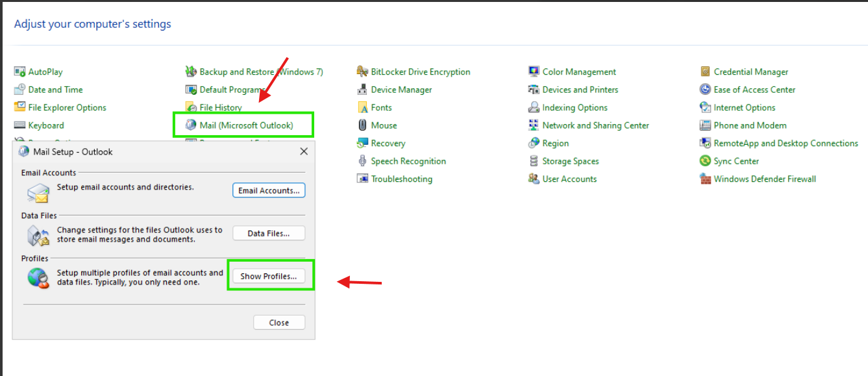
Task: Open the AutoPlay settings link
Action: pos(45,72)
